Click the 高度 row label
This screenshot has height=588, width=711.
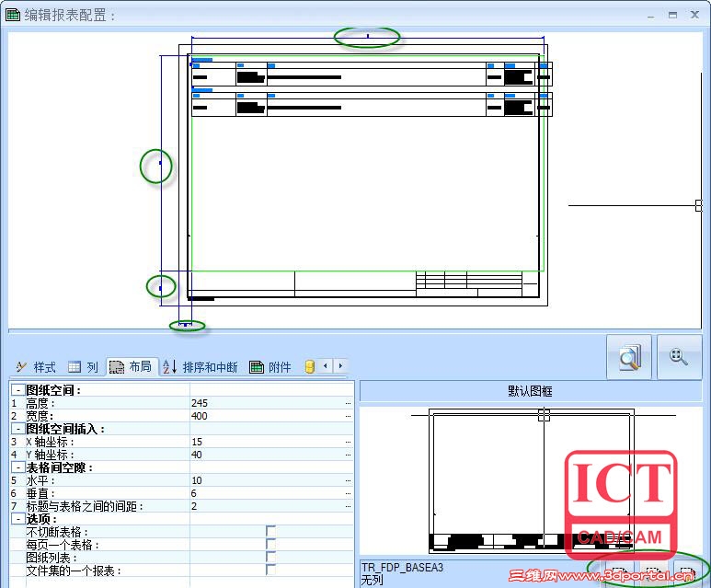click(40, 403)
